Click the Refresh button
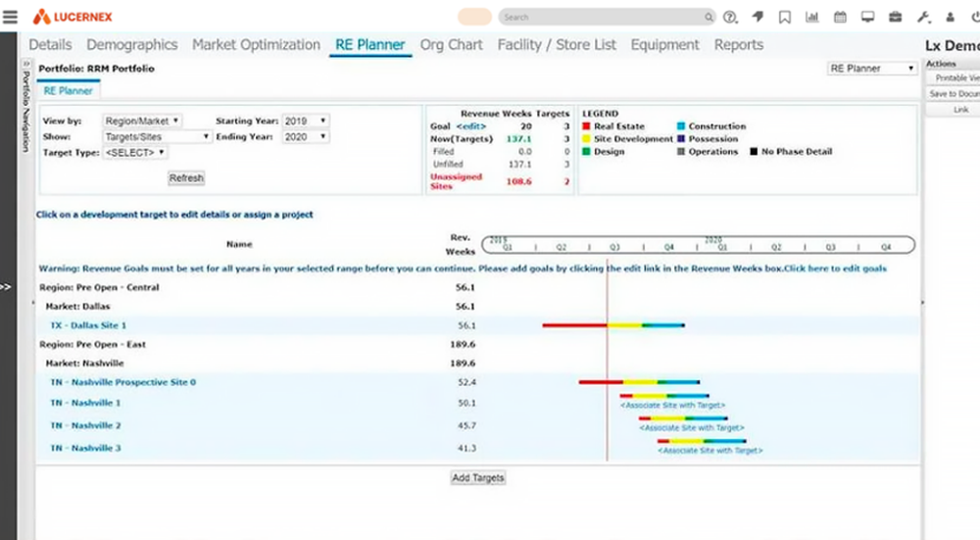Viewport: 980px width, 540px height. [x=186, y=178]
